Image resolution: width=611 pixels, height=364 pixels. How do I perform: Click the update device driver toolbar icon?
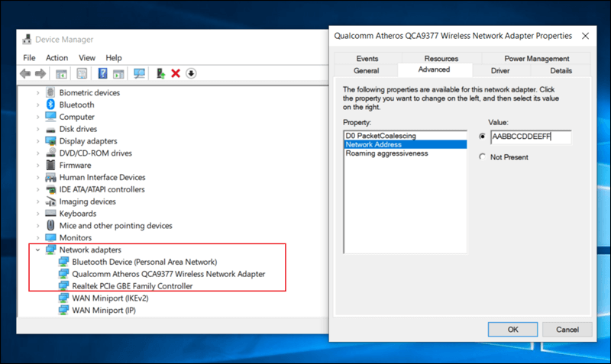click(160, 73)
